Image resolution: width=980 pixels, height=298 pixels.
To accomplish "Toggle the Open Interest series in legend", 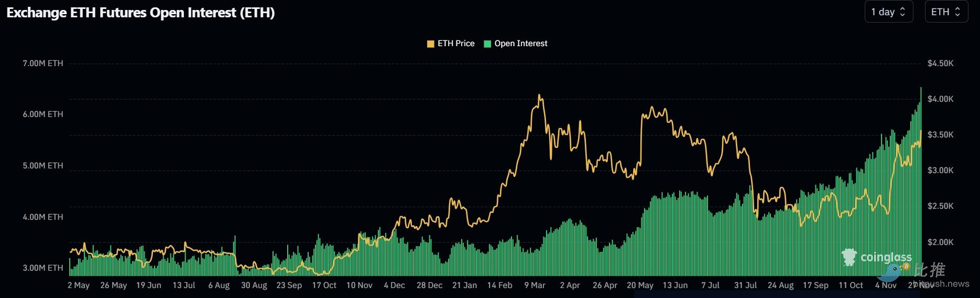I will tap(520, 44).
